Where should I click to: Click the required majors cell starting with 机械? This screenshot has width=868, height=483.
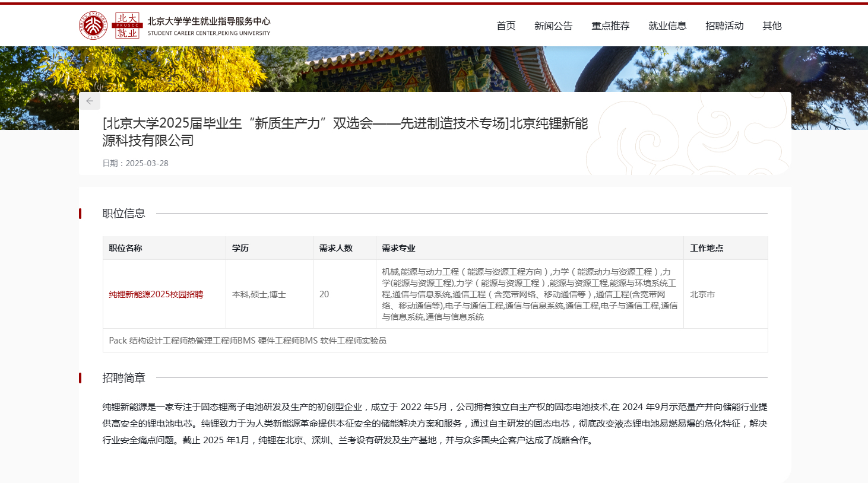530,294
